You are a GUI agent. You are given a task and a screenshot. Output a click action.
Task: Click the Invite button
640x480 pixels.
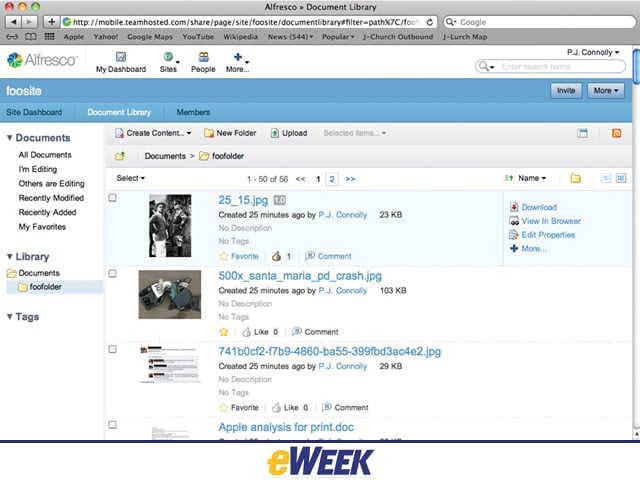click(566, 91)
